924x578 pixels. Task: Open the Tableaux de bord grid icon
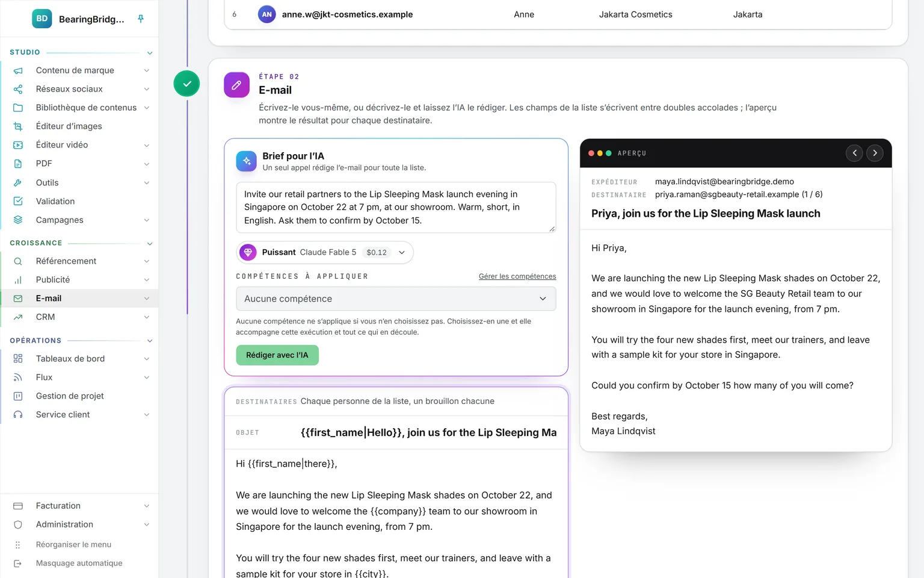click(18, 359)
